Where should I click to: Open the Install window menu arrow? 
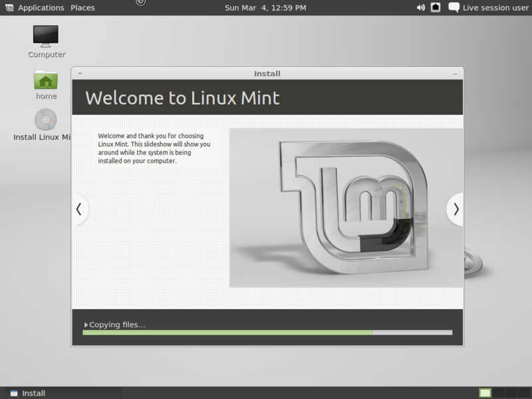(80, 74)
